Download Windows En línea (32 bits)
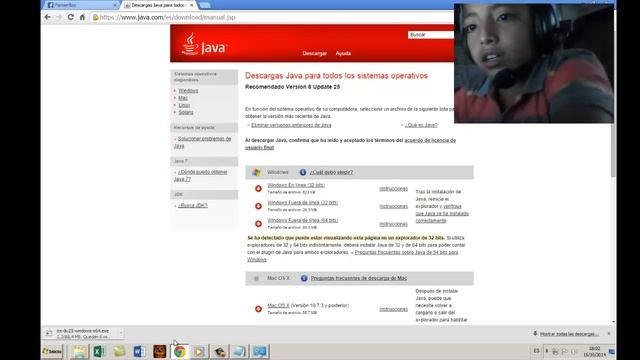This screenshot has height=360, width=640. (x=296, y=185)
